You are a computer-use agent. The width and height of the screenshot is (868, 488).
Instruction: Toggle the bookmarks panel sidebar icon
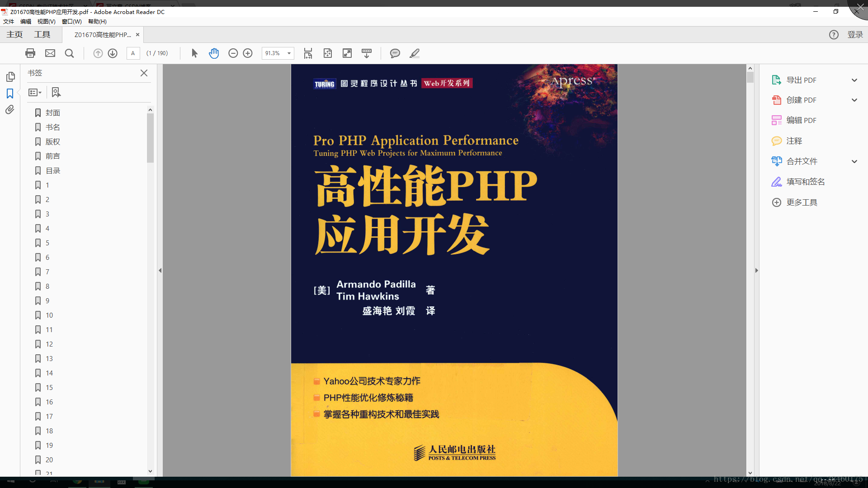point(10,94)
